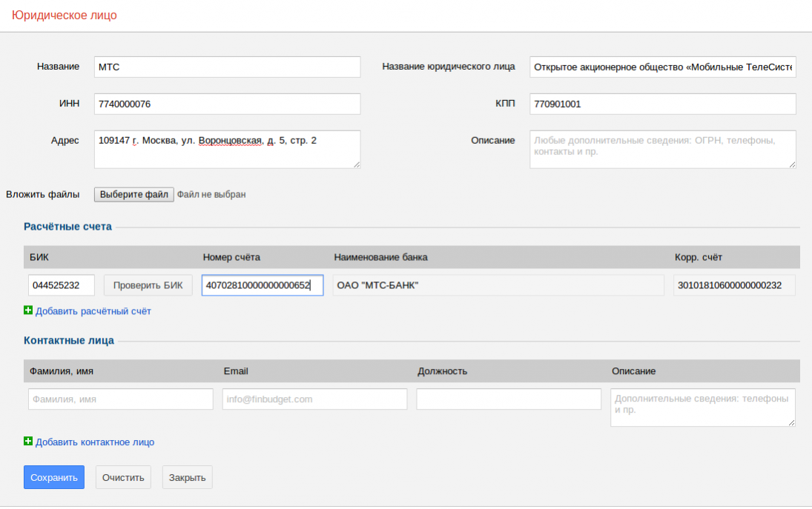Open file chooser with 'Выберите файл'
The height and width of the screenshot is (509, 812).
point(134,194)
